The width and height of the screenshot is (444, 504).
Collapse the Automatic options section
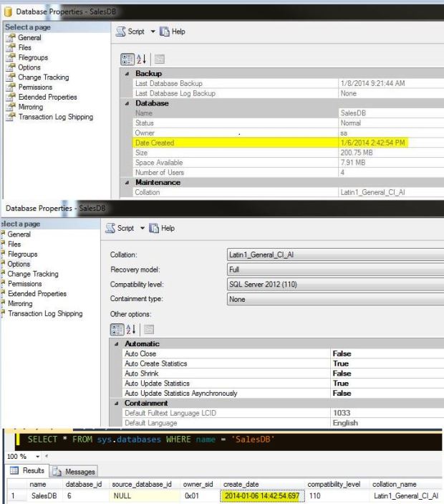(x=116, y=344)
